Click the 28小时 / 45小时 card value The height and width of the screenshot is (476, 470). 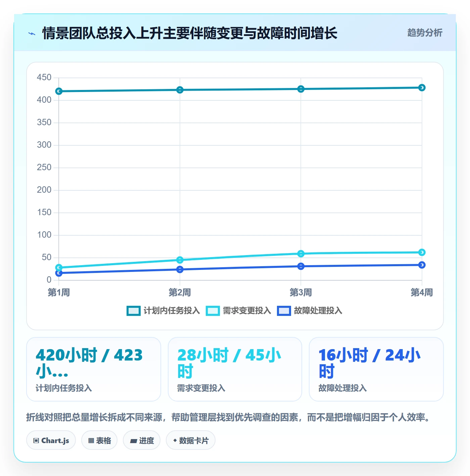point(229,363)
